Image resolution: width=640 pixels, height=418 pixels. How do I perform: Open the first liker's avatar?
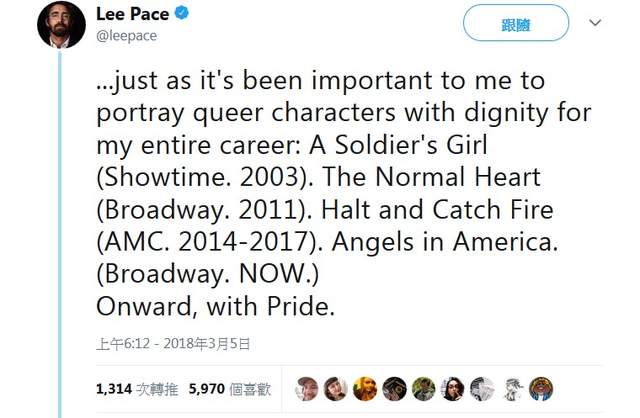click(306, 388)
